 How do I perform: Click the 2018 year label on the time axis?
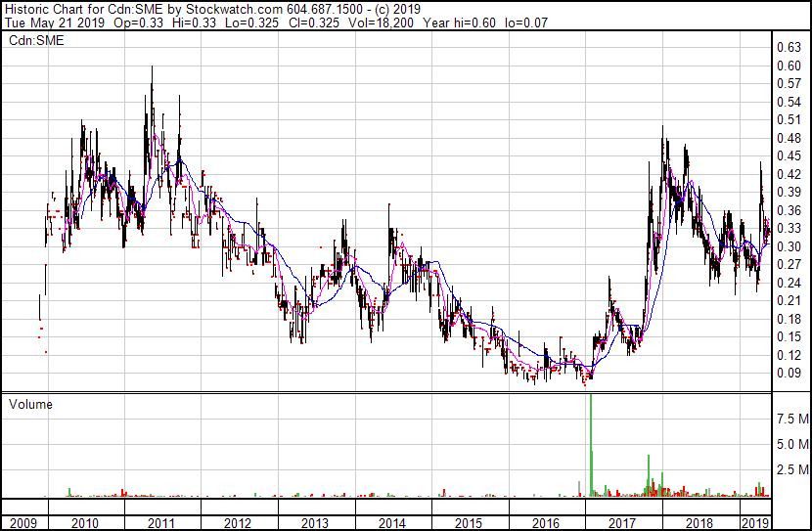pos(699,523)
